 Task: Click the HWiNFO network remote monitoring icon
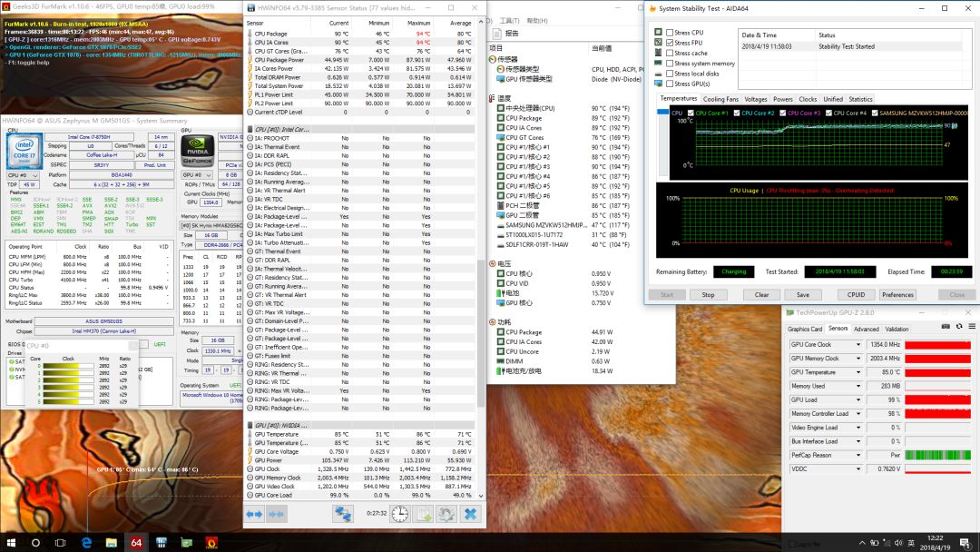pos(343,514)
